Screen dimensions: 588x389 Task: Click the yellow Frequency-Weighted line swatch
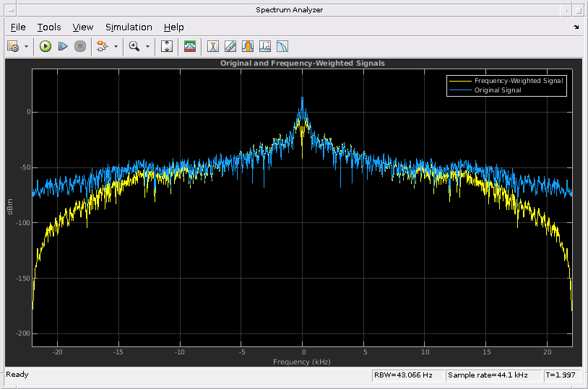coord(460,81)
